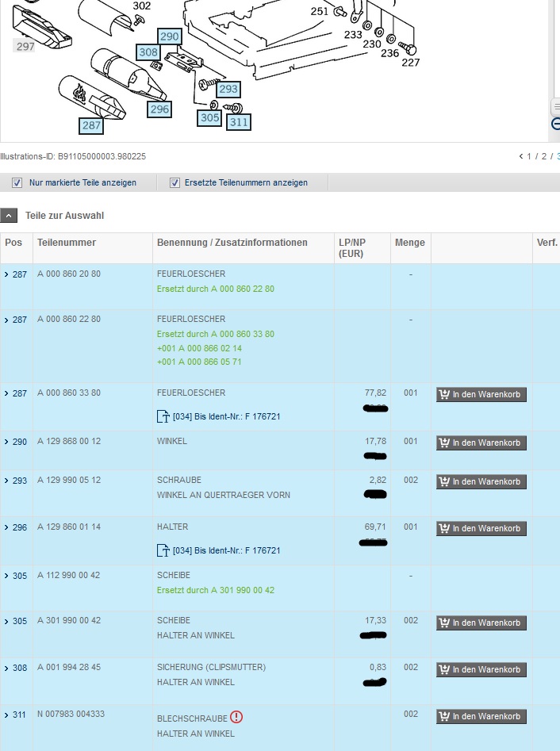Click the 'Teilenummer' column header
This screenshot has height=751, width=560.
67,243
